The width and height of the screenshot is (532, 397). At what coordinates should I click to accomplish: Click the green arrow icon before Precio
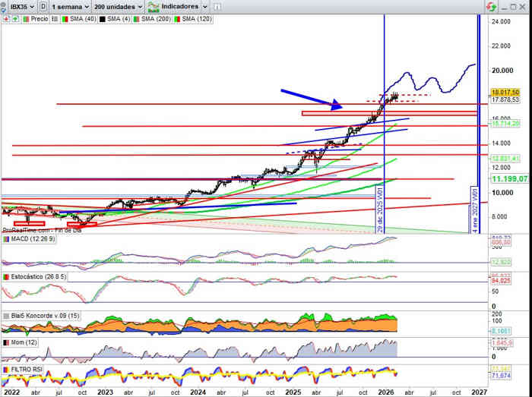point(13,18)
